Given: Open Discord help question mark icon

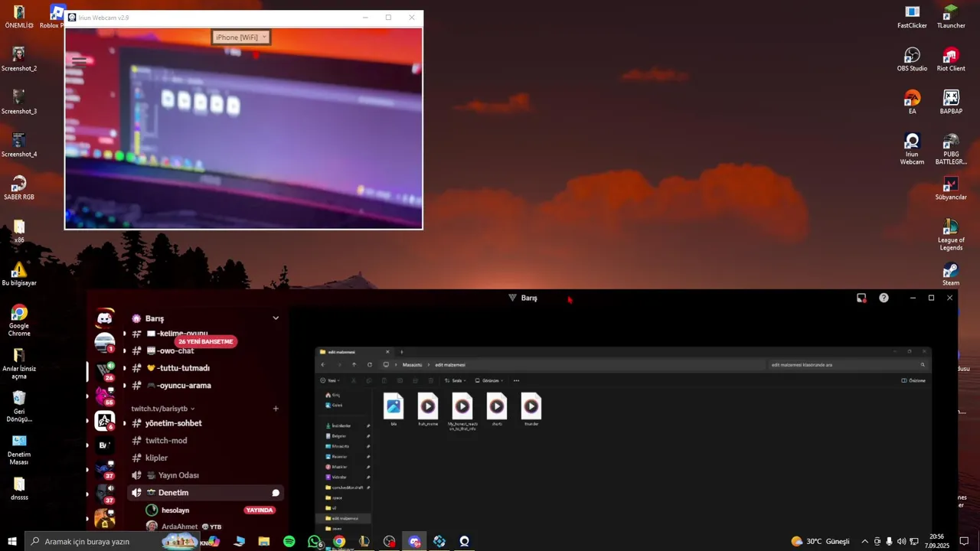Looking at the screenshot, I should [884, 298].
